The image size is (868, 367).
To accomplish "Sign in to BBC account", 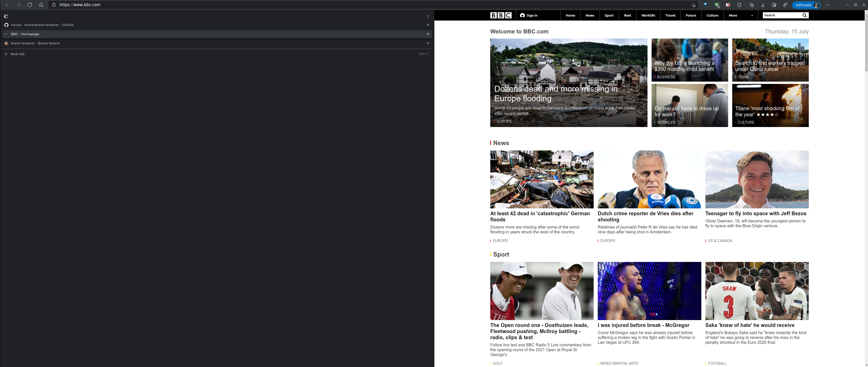I will coord(529,15).
